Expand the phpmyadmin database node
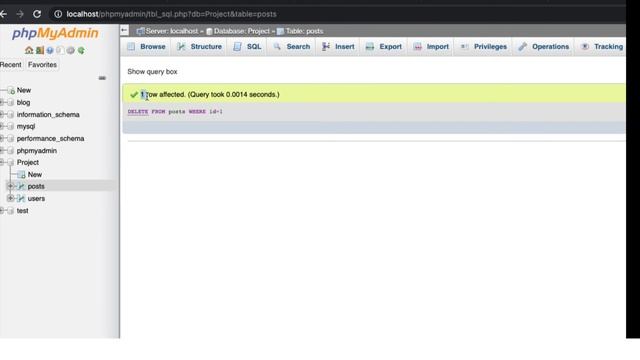Screen dimensions: 640x360 click(x=2, y=151)
